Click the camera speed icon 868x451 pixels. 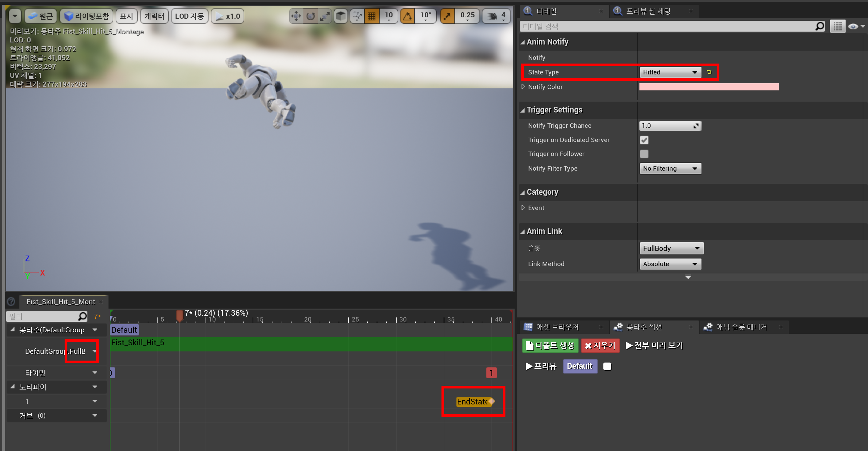click(492, 16)
